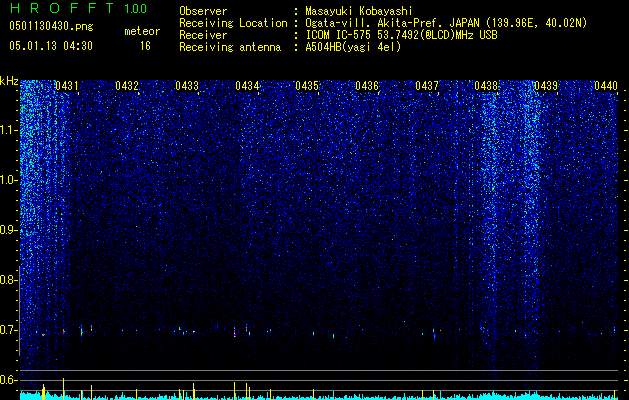Click the 0.9 kHz axis label
Screen dimensions: 629x400
point(9,230)
